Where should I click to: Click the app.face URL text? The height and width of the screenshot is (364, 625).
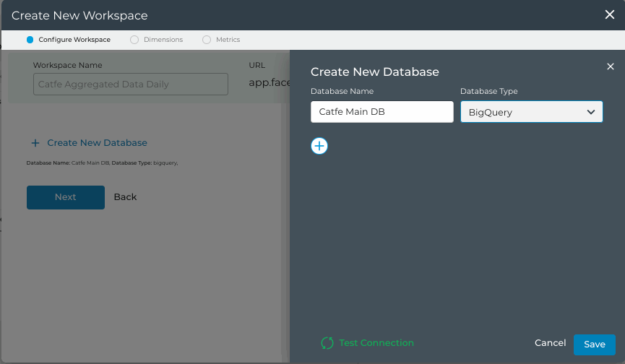pos(270,82)
